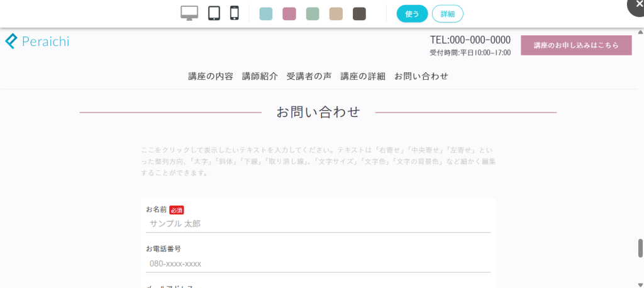Select the dark brown color swatch
Viewport: 644px width, 288px height.
(359, 14)
